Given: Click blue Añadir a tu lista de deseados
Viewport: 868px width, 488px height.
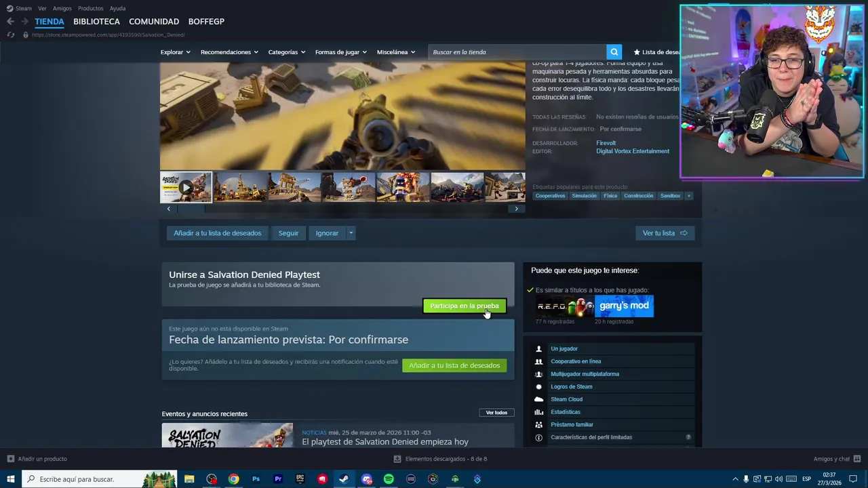Looking at the screenshot, I should (x=217, y=233).
